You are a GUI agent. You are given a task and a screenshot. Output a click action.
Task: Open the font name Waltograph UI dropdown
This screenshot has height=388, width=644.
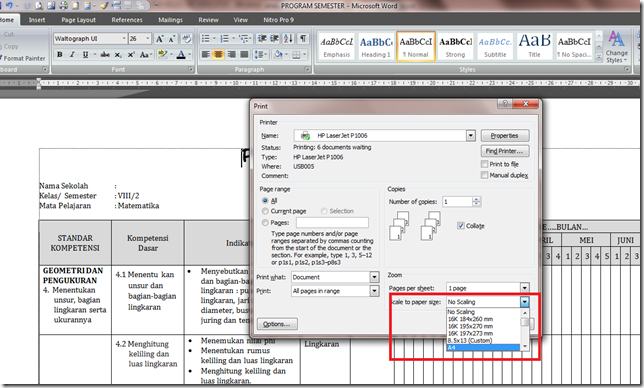[x=124, y=39]
